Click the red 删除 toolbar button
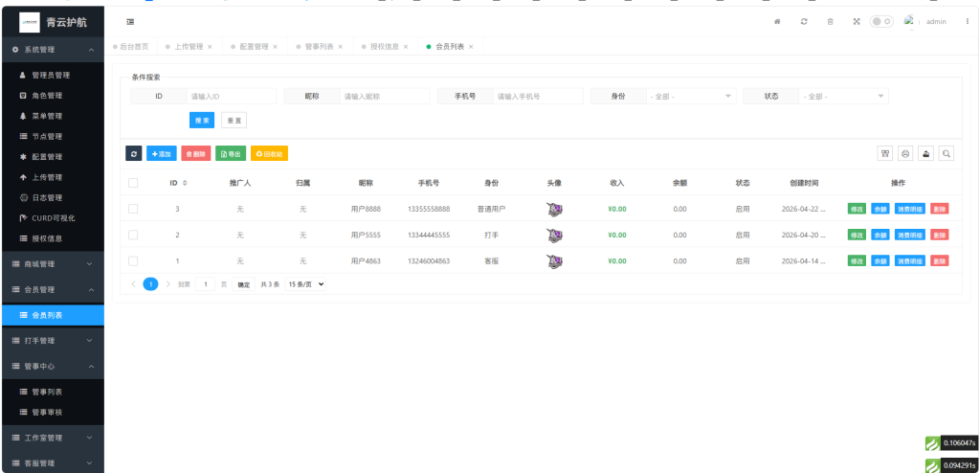The image size is (980, 473). coord(195,153)
